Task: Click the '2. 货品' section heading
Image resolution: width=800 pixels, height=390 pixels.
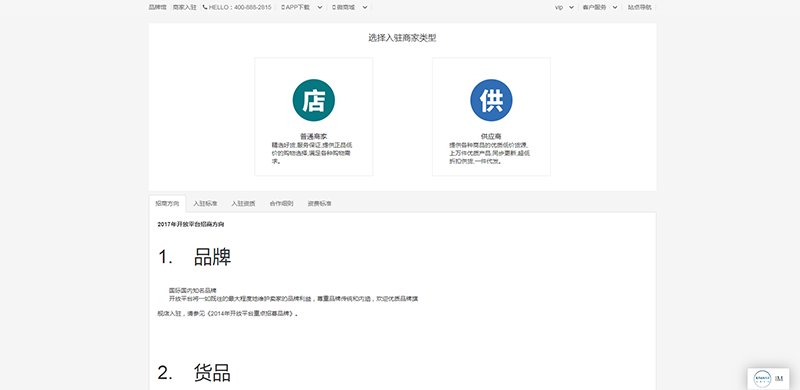Action: 194,373
